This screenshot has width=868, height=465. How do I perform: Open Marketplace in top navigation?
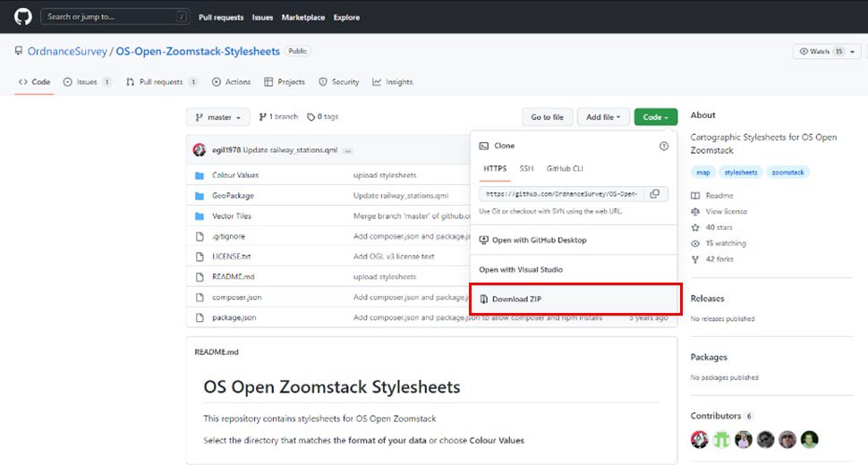[302, 17]
